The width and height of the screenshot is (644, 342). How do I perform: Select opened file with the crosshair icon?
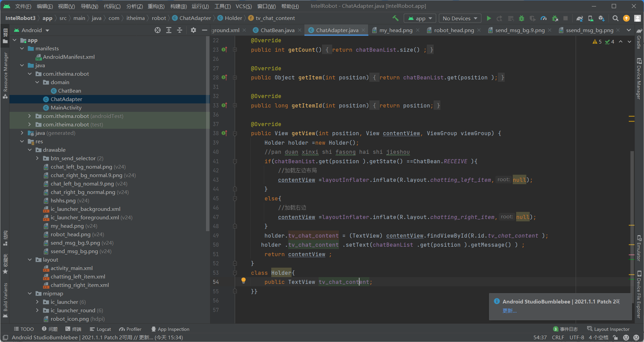pyautogui.click(x=158, y=30)
